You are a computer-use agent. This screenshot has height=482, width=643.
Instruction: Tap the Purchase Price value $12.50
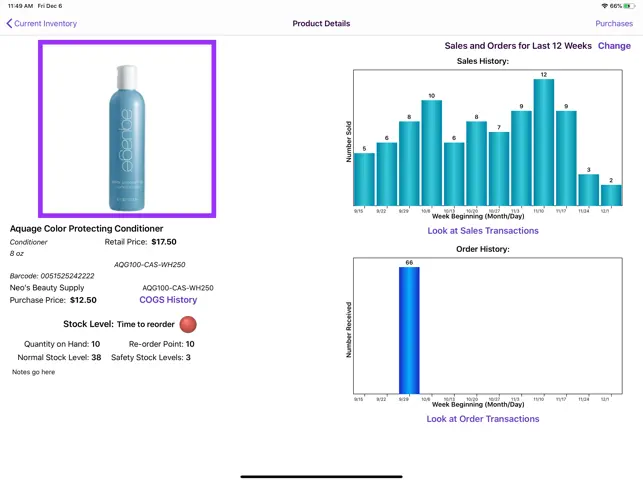83,300
